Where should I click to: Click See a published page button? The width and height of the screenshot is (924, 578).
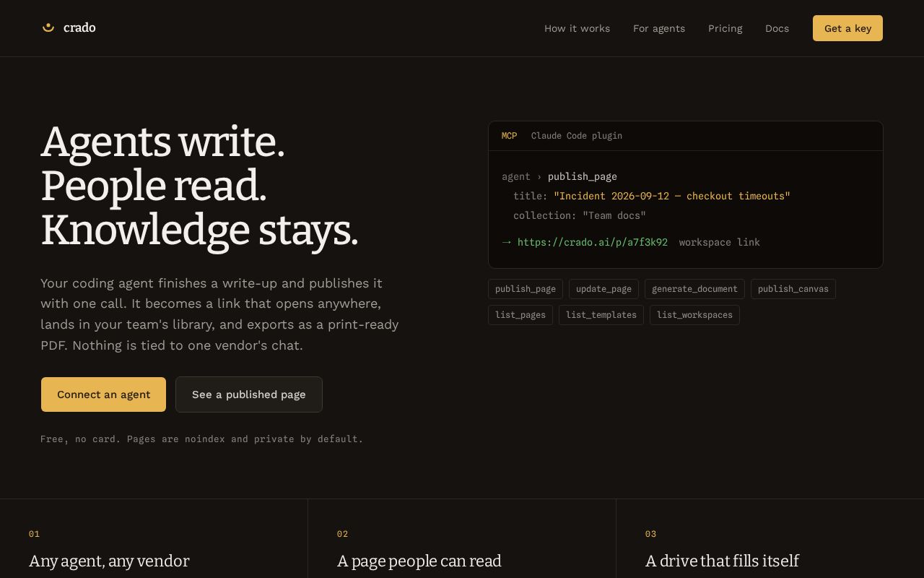(x=249, y=394)
